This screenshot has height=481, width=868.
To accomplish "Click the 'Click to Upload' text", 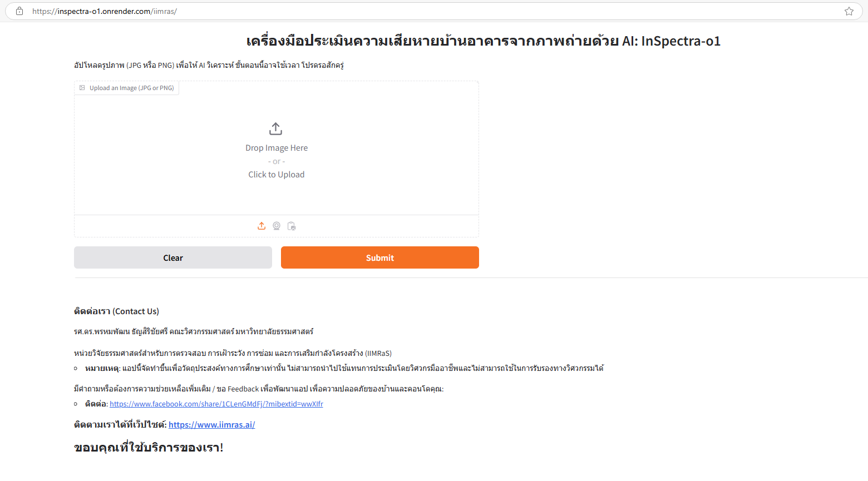I will point(277,175).
